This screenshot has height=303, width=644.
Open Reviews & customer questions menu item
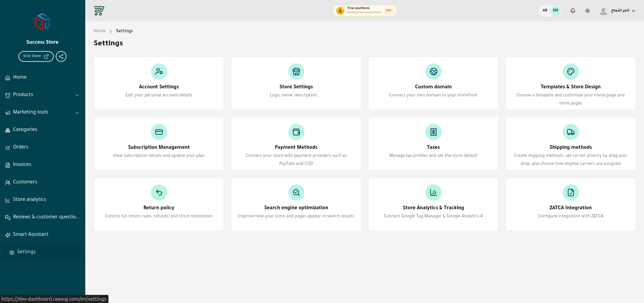pos(42,217)
